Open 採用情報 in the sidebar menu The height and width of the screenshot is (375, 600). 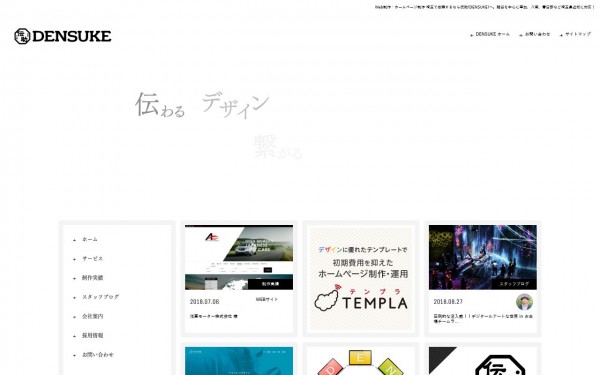(x=92, y=336)
